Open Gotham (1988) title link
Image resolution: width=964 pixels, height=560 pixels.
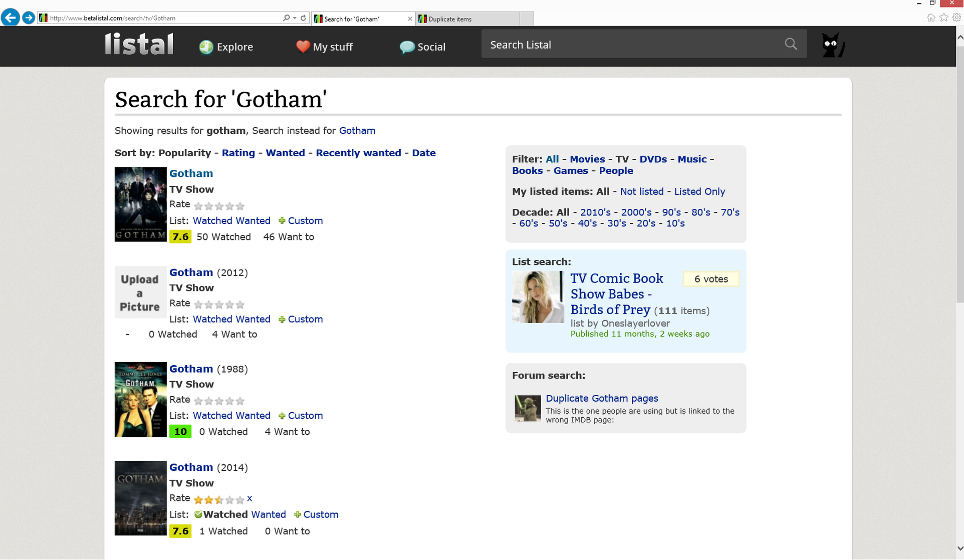tap(191, 369)
